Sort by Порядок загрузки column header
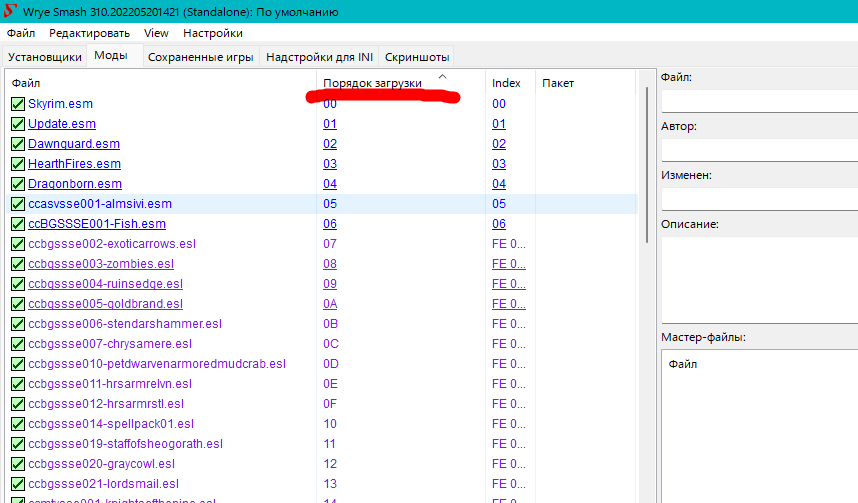This screenshot has height=503, width=858. click(x=372, y=83)
